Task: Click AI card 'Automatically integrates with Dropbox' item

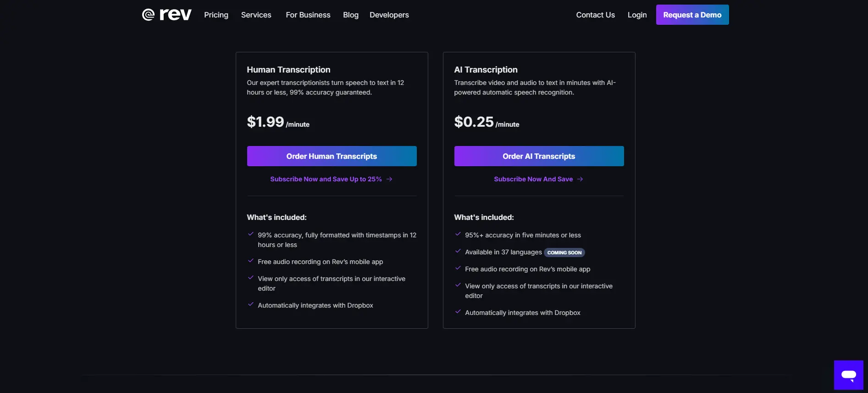Action: pos(523,313)
